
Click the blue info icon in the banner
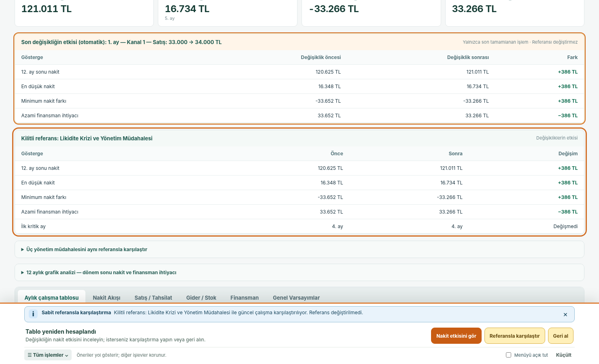point(33,314)
